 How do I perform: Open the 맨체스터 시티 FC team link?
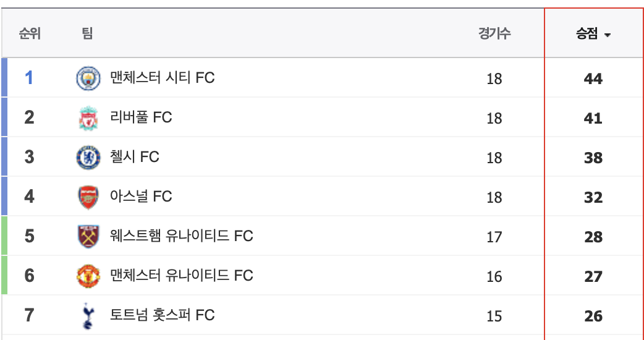click(163, 78)
